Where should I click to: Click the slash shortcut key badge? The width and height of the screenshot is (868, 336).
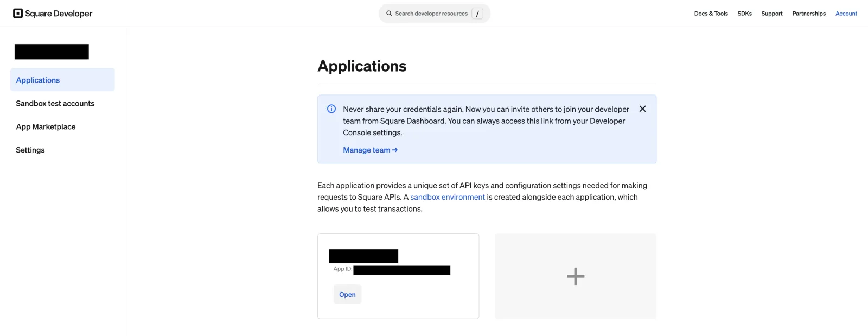coord(477,14)
